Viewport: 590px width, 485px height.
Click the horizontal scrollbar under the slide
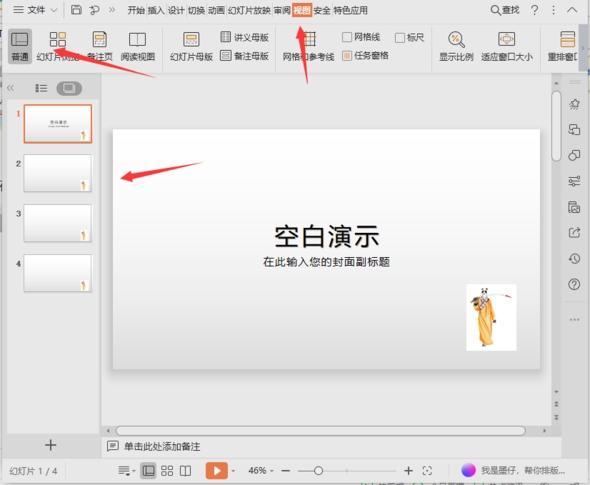tap(320, 430)
